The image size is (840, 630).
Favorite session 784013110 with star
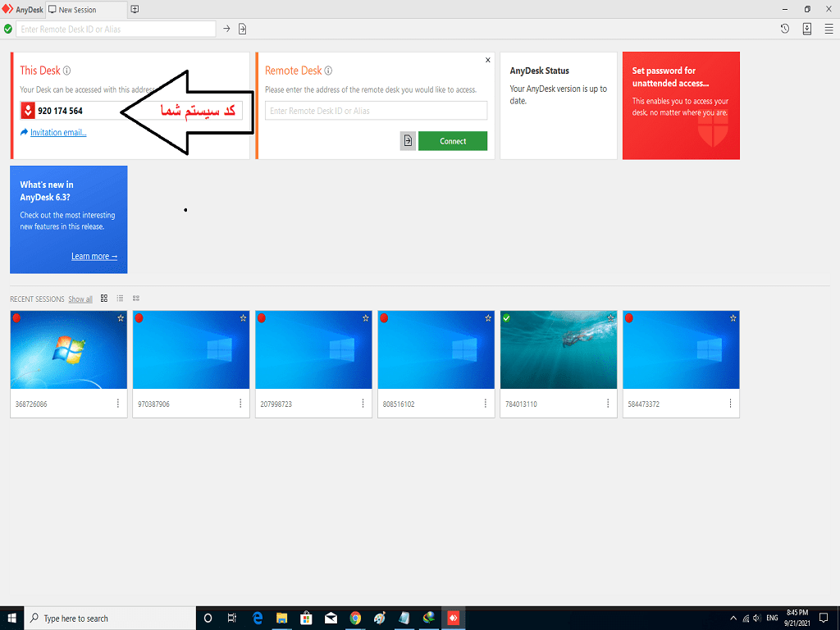610,318
